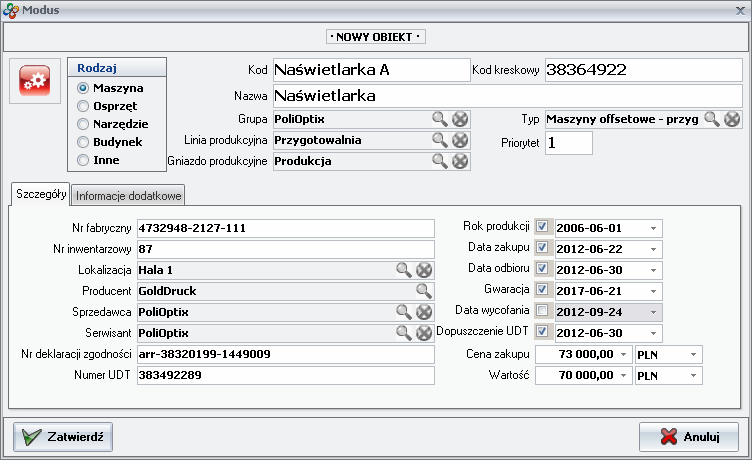Click the Priorytet input field
This screenshot has height=460, width=752.
(569, 143)
